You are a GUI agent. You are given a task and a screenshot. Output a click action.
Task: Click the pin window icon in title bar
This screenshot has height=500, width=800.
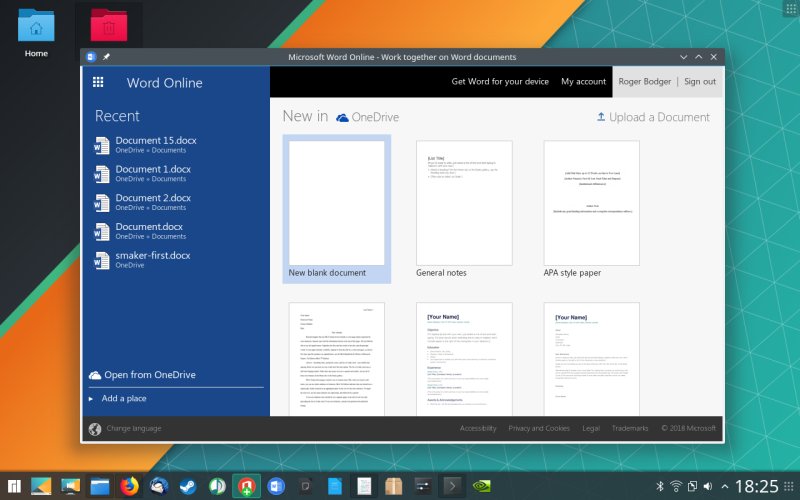coord(106,57)
